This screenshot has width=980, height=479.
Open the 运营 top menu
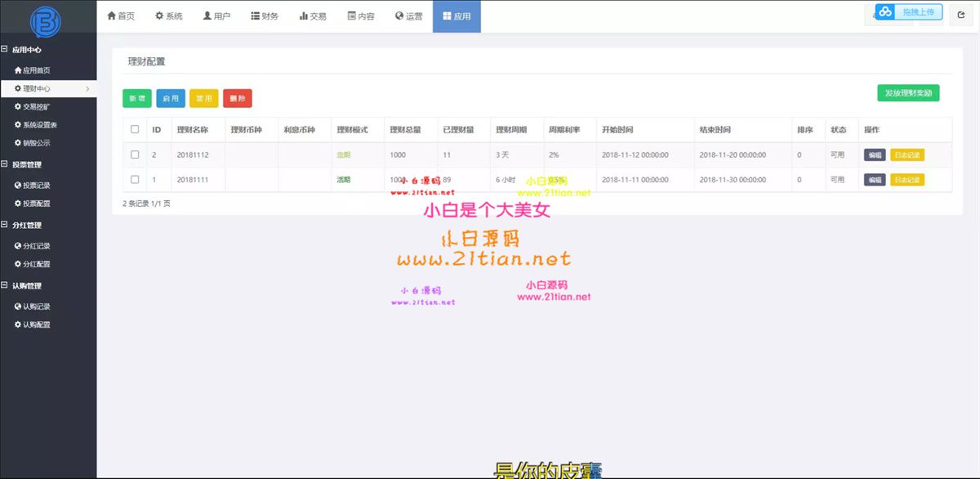point(408,16)
